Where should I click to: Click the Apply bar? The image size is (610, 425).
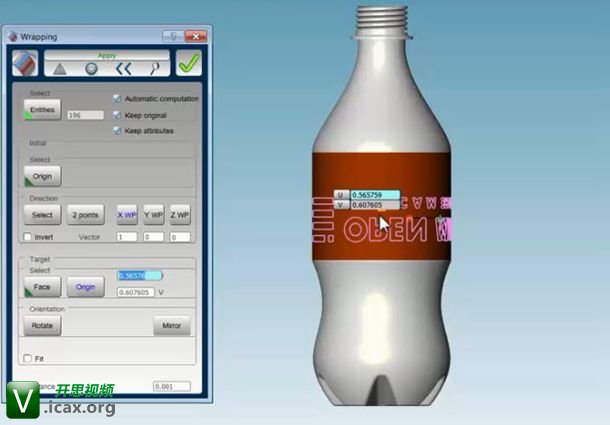click(107, 56)
